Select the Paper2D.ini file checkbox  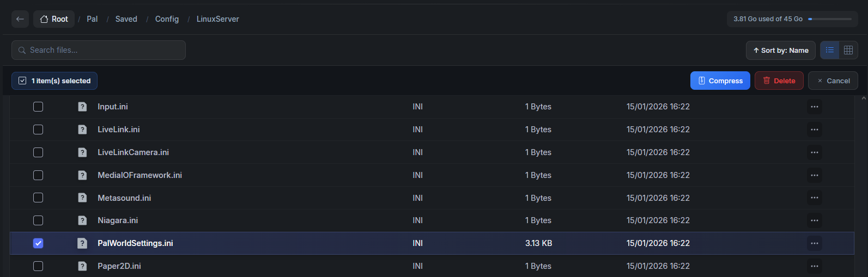click(x=38, y=266)
